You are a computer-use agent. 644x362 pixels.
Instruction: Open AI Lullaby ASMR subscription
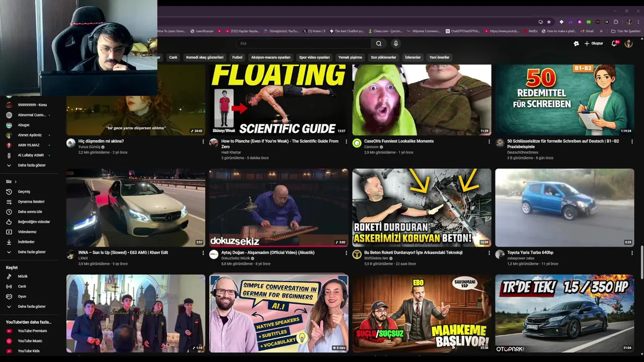click(27, 155)
